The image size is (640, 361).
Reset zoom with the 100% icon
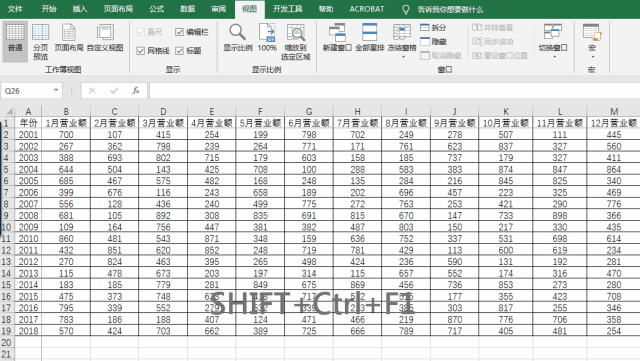[267, 38]
